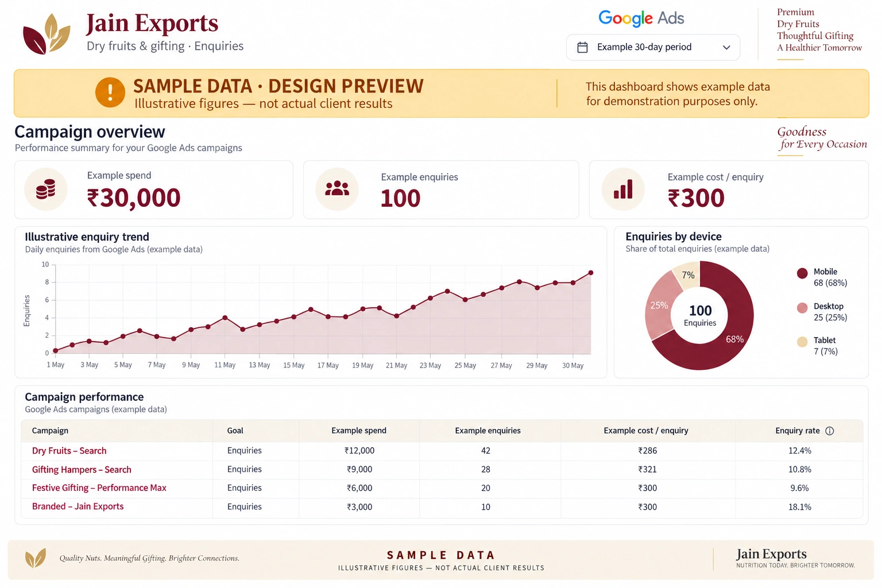Screen dimensions: 882x588
Task: Click the Enquiries by device title
Action: pyautogui.click(x=674, y=237)
